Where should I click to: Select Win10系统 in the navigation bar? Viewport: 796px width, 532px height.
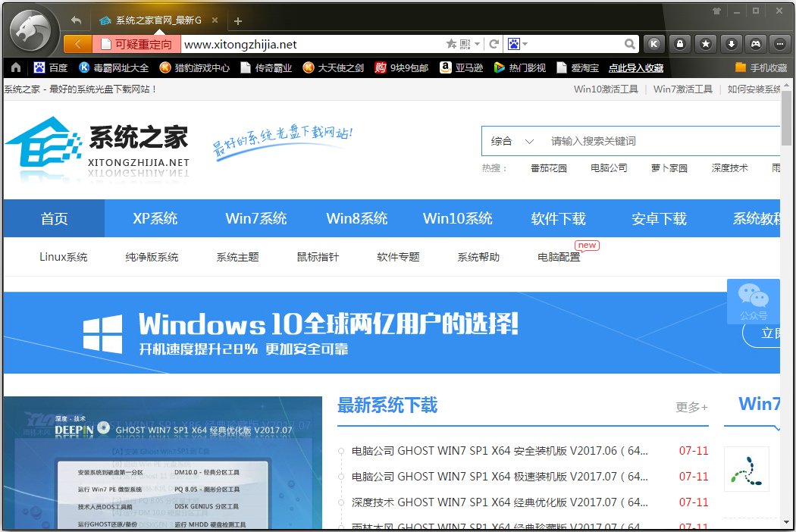point(458,219)
